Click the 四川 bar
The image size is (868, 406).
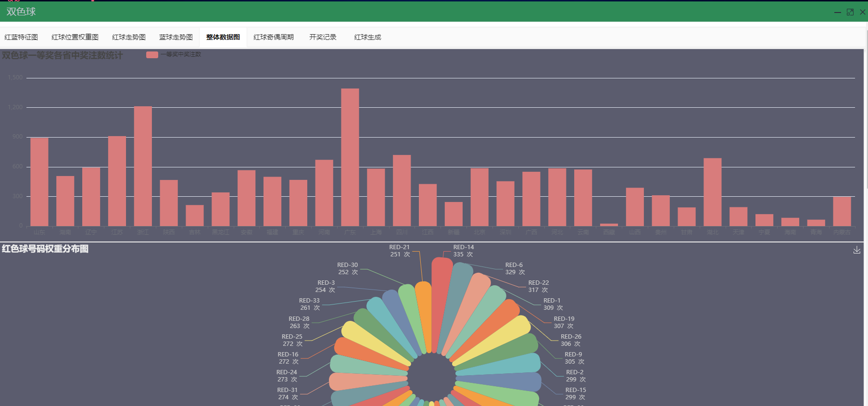402,190
